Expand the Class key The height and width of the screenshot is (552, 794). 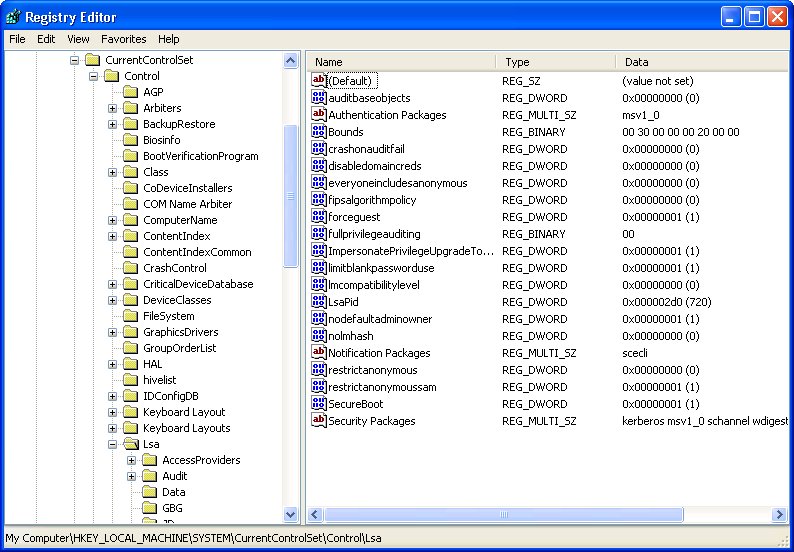[x=112, y=172]
